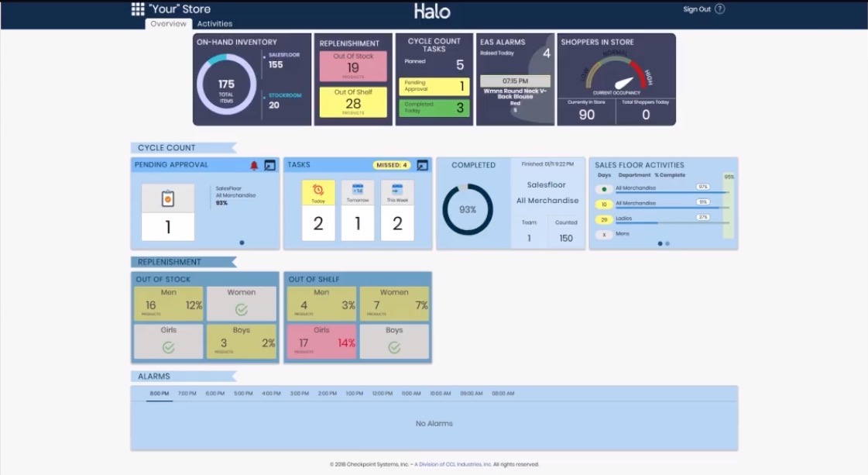
Task: Click the "Your" Store title
Action: (x=180, y=9)
